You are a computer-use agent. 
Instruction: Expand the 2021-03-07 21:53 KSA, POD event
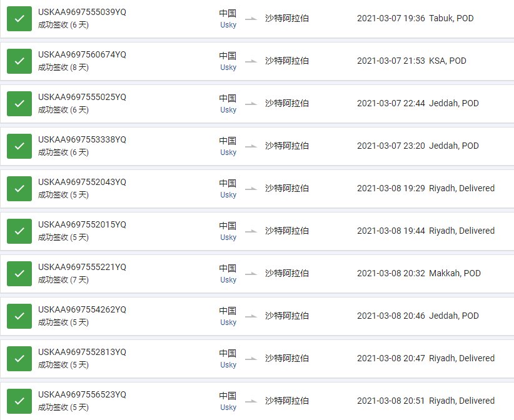pos(411,61)
